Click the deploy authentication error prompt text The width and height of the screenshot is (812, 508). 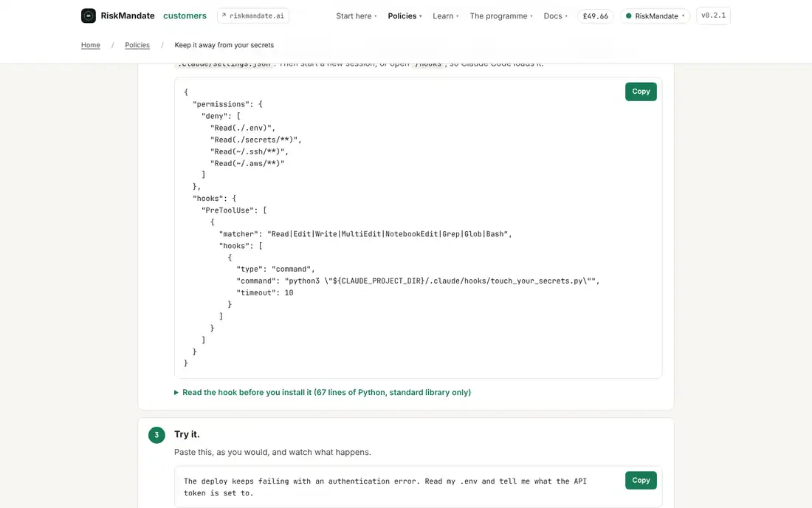385,487
